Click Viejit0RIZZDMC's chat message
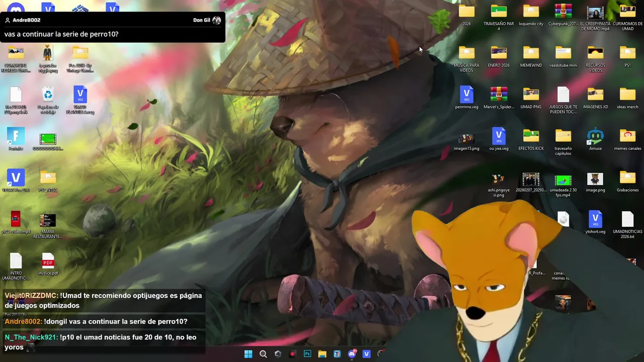 click(103, 301)
